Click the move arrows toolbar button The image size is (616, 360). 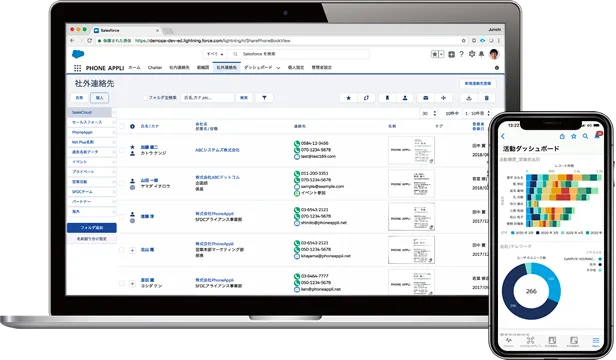[444, 98]
